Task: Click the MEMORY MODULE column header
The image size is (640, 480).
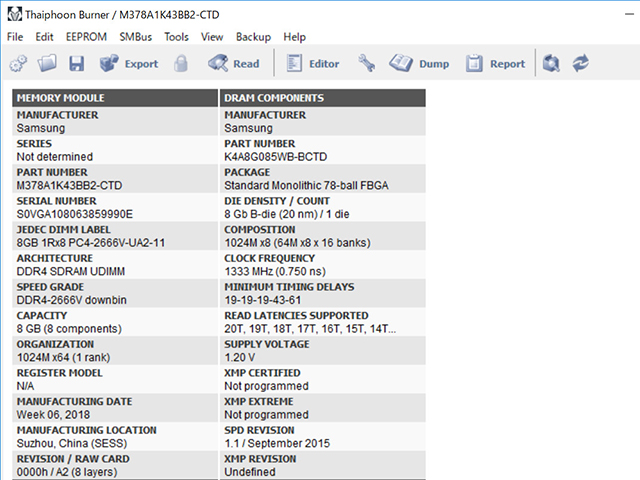Action: [x=115, y=98]
